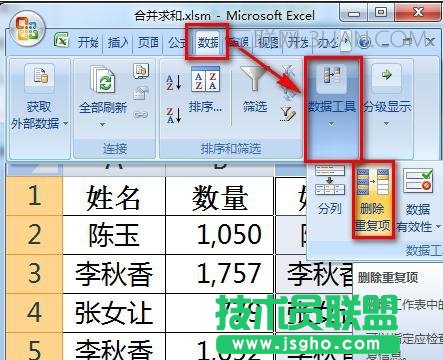The height and width of the screenshot is (360, 443).
Task: Click the 全部刷新 refresh icon
Action: tap(103, 79)
